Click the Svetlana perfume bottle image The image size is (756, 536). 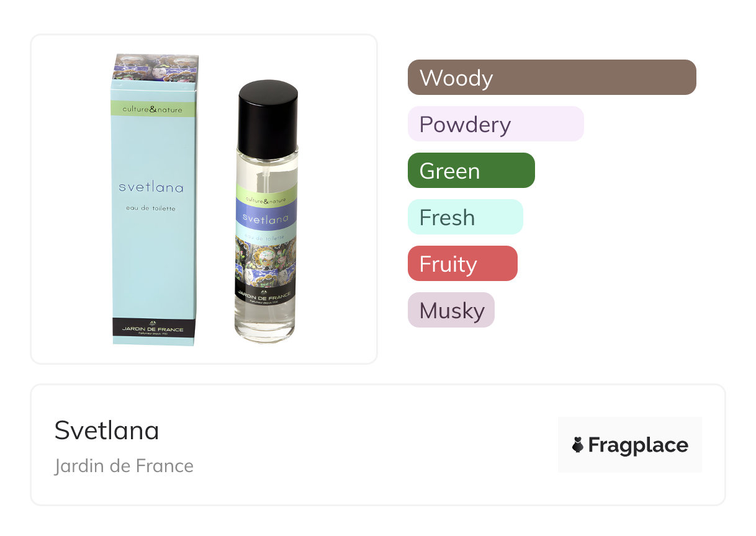pyautogui.click(x=266, y=211)
